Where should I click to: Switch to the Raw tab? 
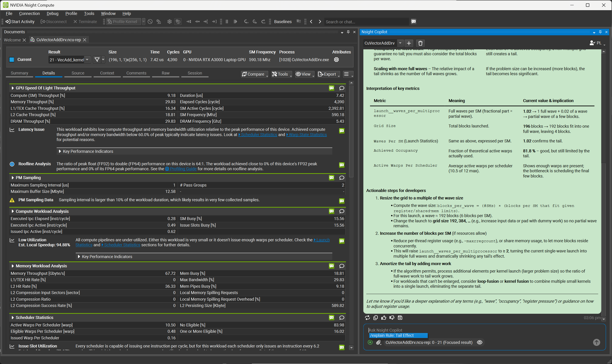coord(165,73)
